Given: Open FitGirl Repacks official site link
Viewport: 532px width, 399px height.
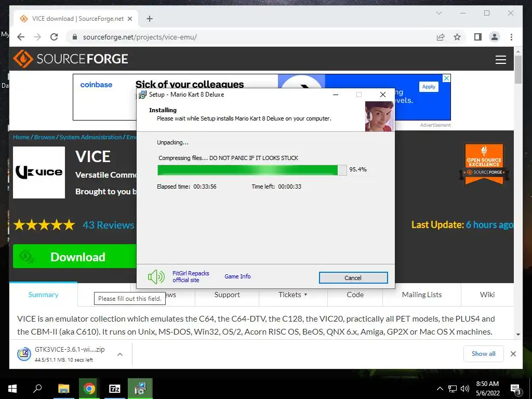Looking at the screenshot, I should pos(191,276).
